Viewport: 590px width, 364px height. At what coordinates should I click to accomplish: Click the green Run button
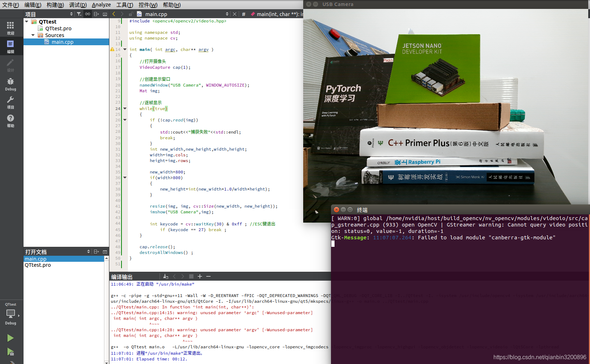tap(10, 338)
